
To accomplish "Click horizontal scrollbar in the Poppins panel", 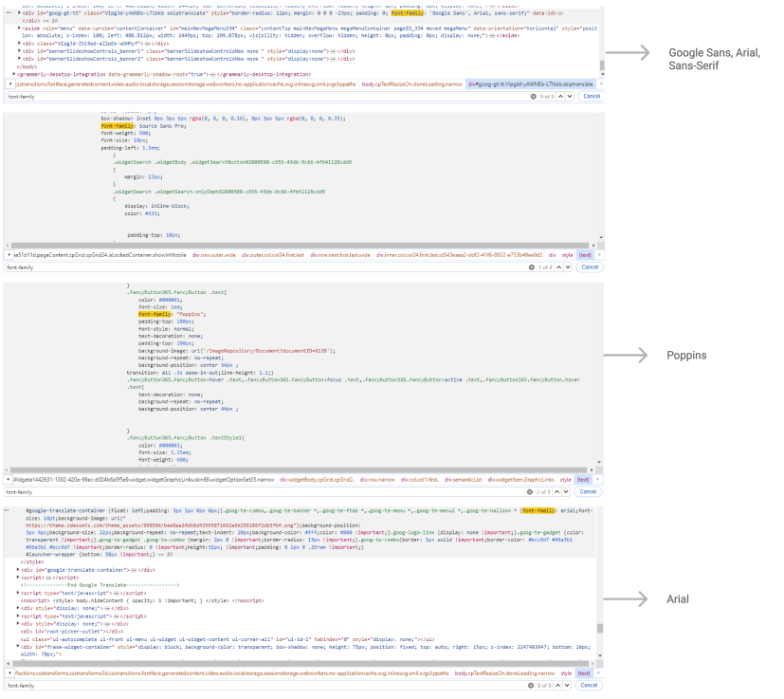I will click(x=298, y=469).
